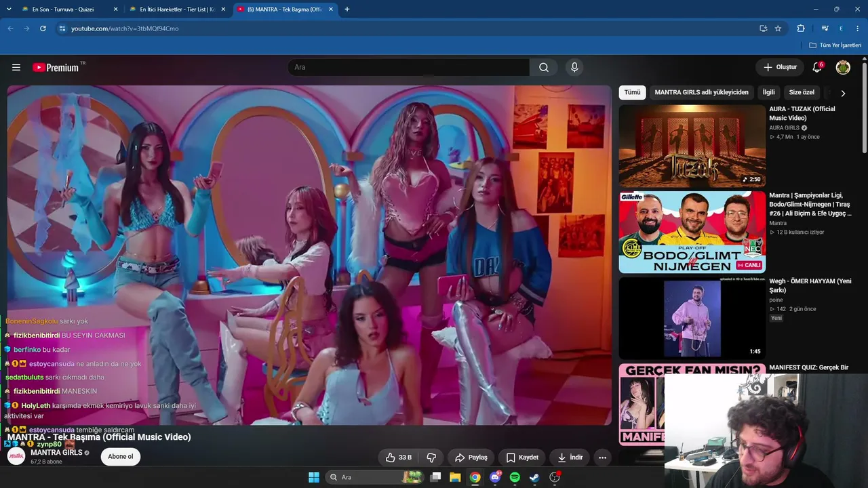Open Tüm Yer İşaretleri bookmarks folder
Screen dimensions: 868x488
(x=835, y=45)
